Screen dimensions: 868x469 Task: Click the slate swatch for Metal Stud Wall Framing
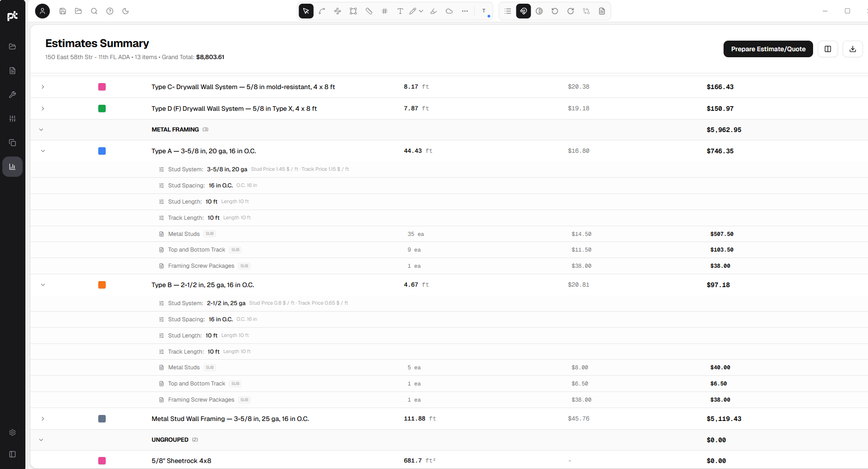click(x=102, y=419)
